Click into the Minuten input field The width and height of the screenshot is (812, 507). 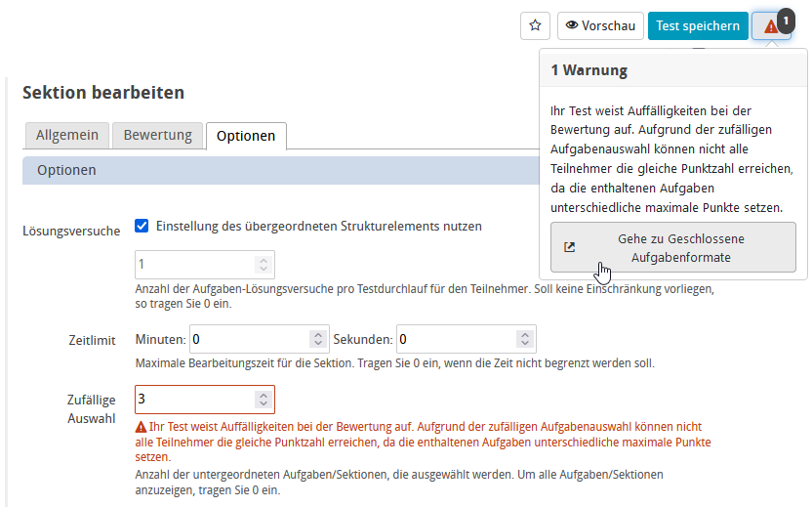pyautogui.click(x=249, y=339)
